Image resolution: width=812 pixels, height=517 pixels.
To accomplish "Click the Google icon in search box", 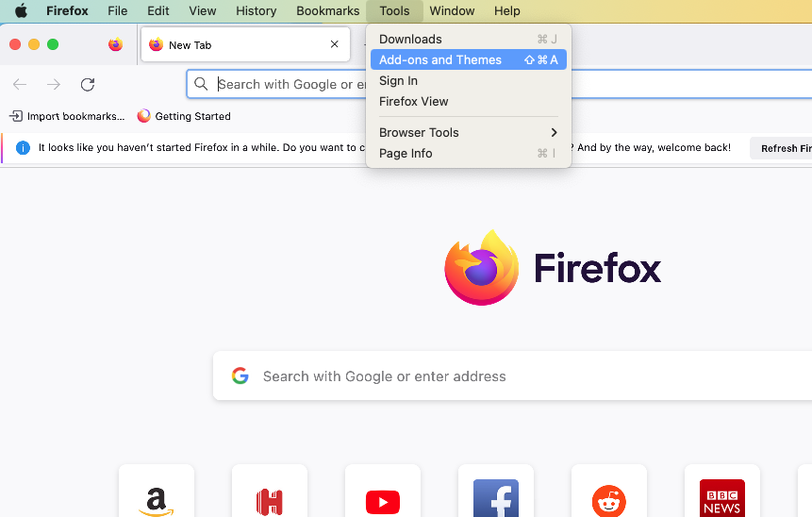I will (x=240, y=376).
